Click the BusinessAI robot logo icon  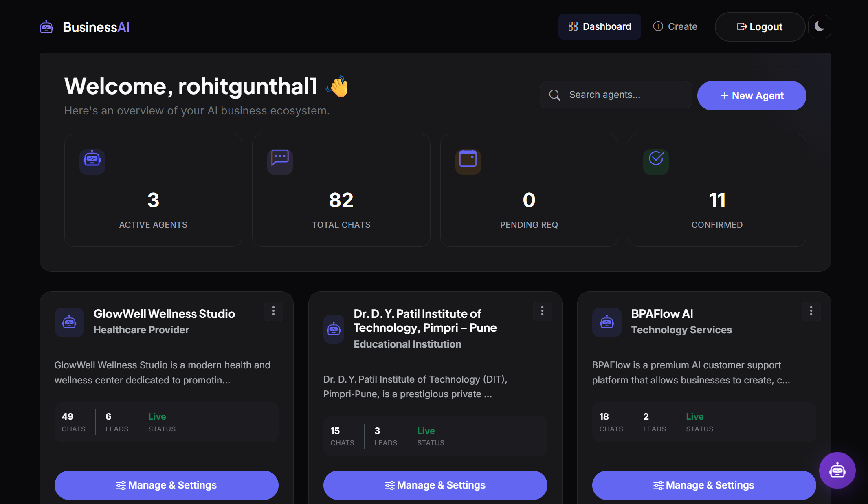pos(46,26)
